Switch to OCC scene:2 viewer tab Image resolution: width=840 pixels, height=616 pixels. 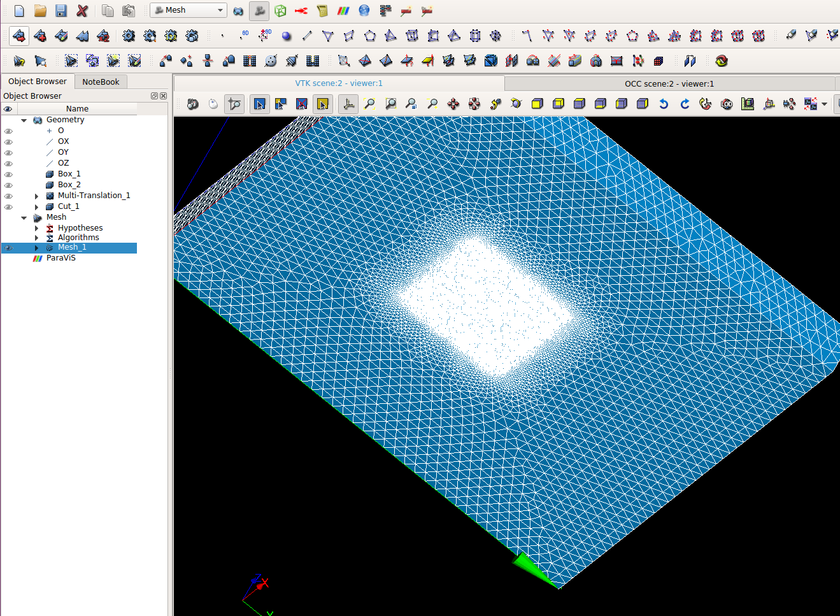[669, 83]
